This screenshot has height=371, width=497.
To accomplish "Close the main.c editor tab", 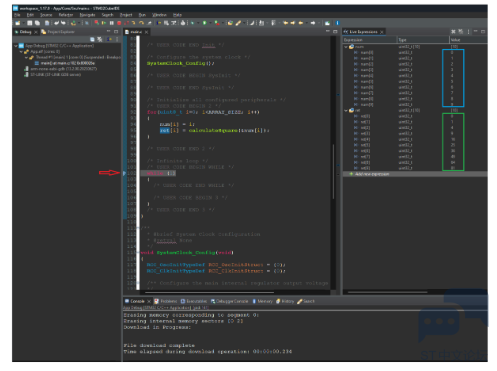I will point(146,32).
